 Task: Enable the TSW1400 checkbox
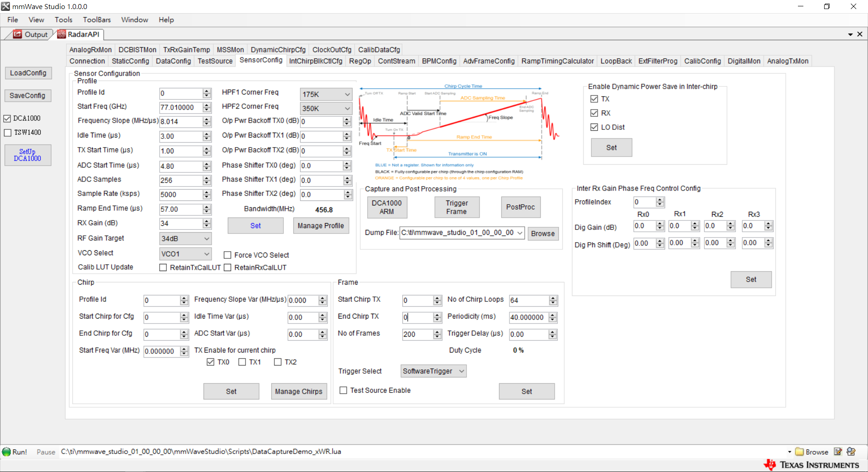tap(7, 133)
